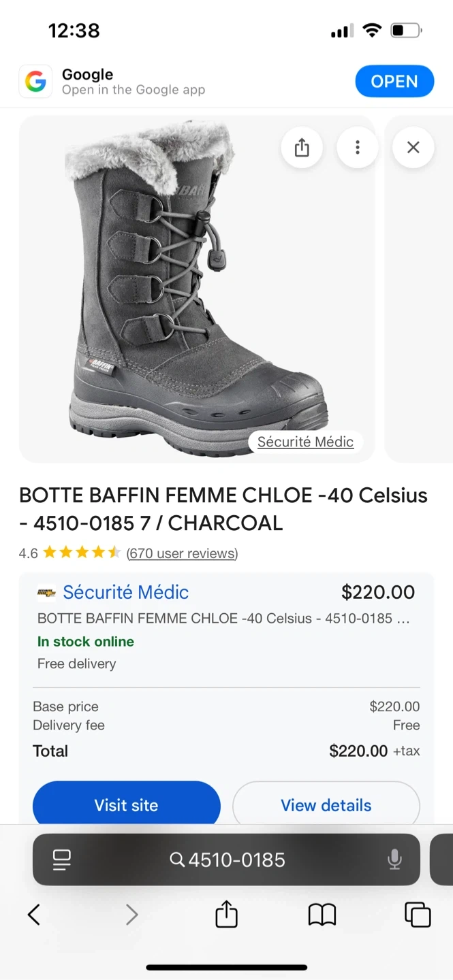Tap the View details button
This screenshot has width=453, height=980.
pyautogui.click(x=326, y=805)
